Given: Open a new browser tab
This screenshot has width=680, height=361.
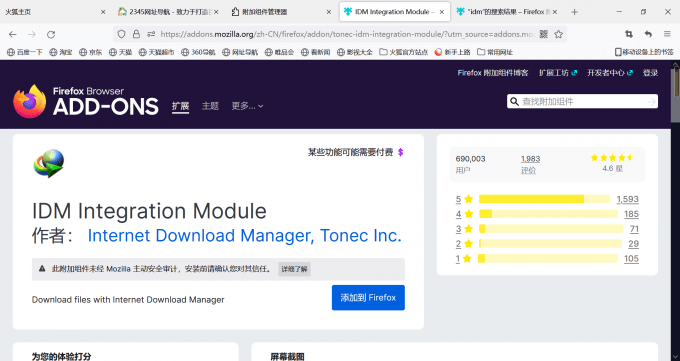Looking at the screenshot, I should point(575,12).
